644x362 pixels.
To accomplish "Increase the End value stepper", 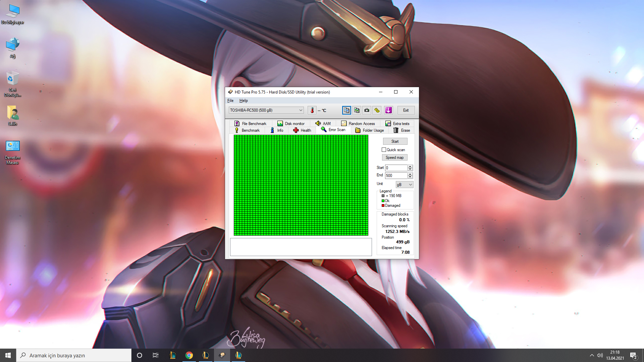I will click(x=410, y=174).
